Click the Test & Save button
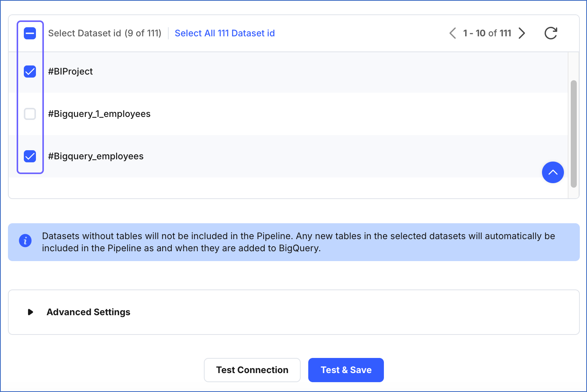 346,370
